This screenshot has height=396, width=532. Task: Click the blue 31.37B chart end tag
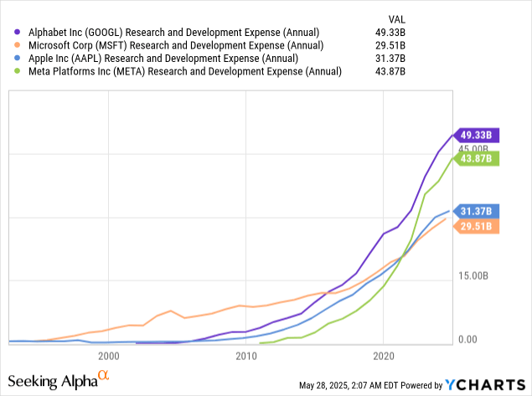tap(477, 211)
